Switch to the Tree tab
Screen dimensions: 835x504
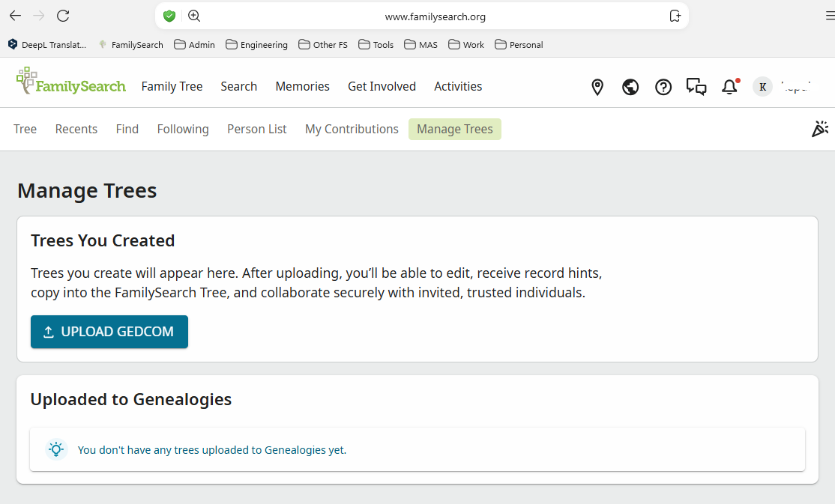click(x=25, y=130)
